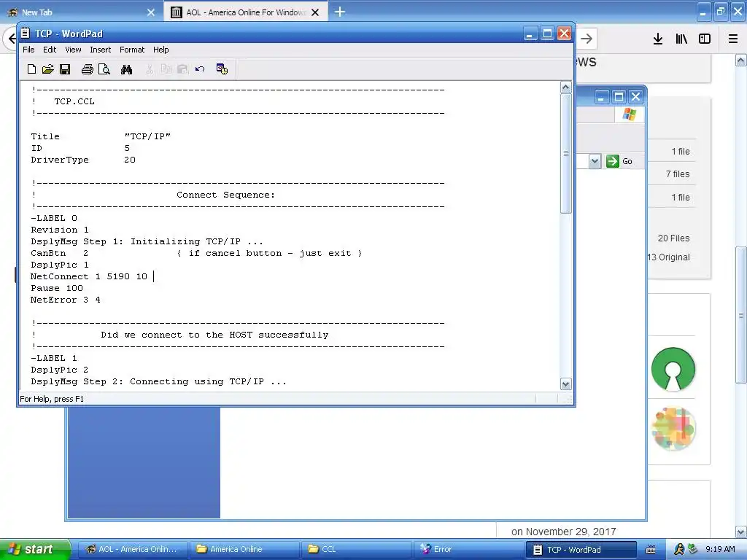Click the 'DriverType' line in document
Viewport: 747px width, 560px height.
(83, 160)
